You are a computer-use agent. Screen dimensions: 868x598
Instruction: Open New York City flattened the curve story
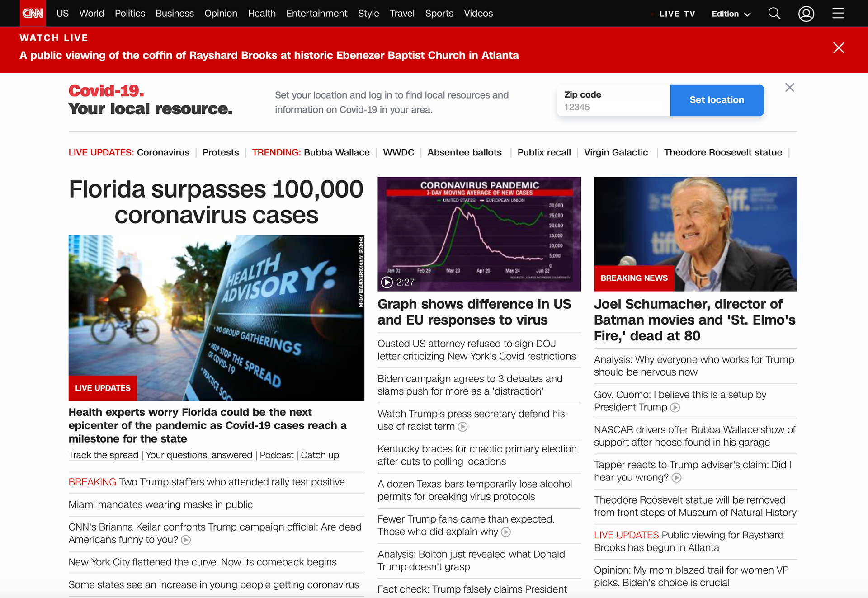pos(203,562)
